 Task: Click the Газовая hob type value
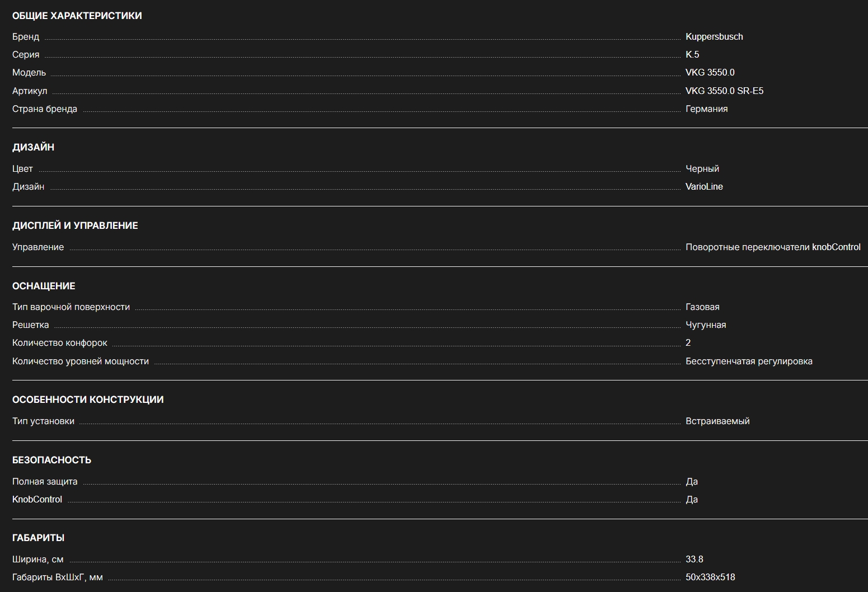(702, 307)
